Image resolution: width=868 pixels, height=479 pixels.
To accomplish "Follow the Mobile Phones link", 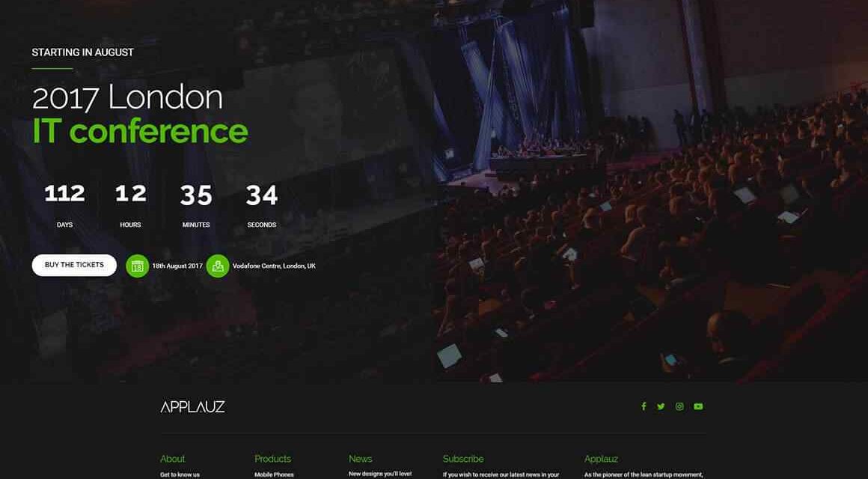I will pos(274,475).
